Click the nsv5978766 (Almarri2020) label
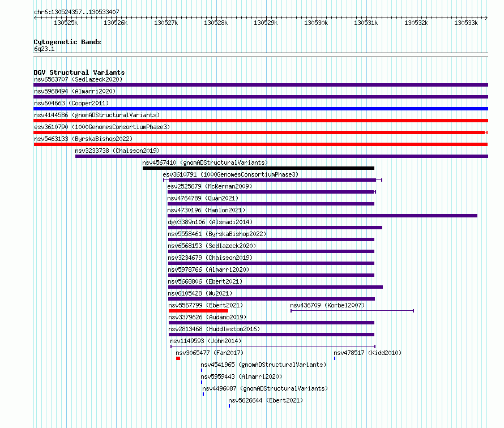Screen dimensions: 504x428 pos(208,269)
